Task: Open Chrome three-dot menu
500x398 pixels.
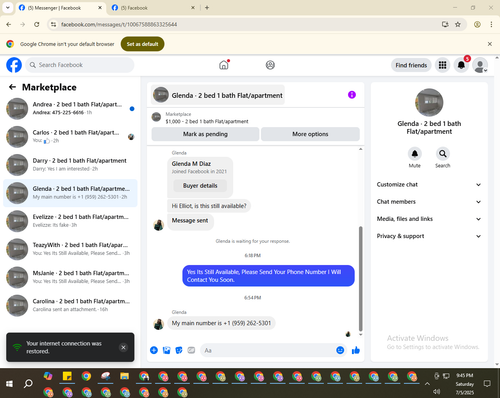Action: click(491, 24)
